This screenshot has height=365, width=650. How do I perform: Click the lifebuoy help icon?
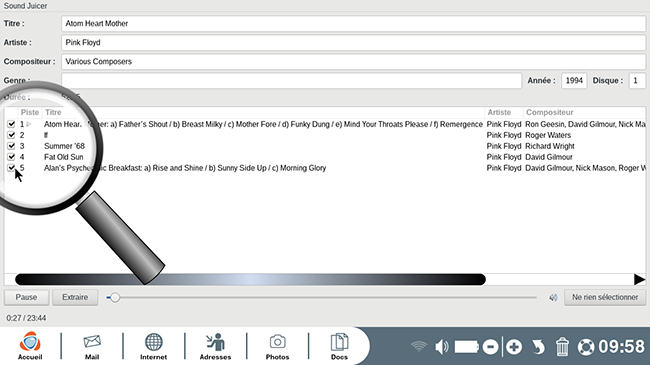click(x=586, y=347)
